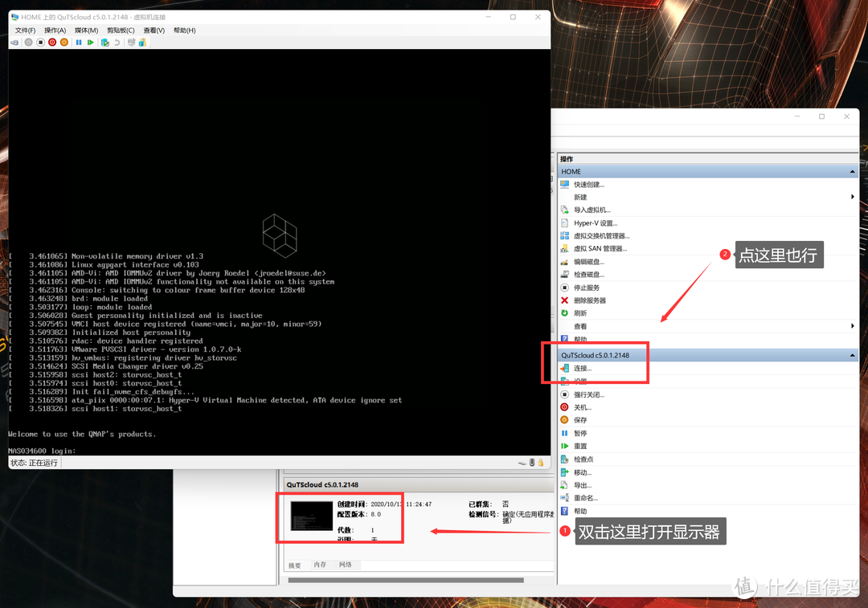Create a checkpoint from the toolbar icon
Image resolution: width=868 pixels, height=608 pixels.
pyautogui.click(x=105, y=43)
